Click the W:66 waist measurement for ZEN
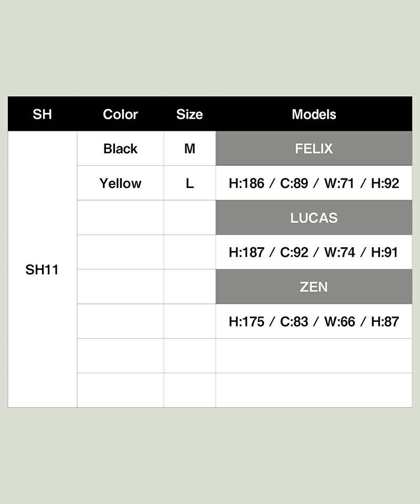 tap(339, 322)
